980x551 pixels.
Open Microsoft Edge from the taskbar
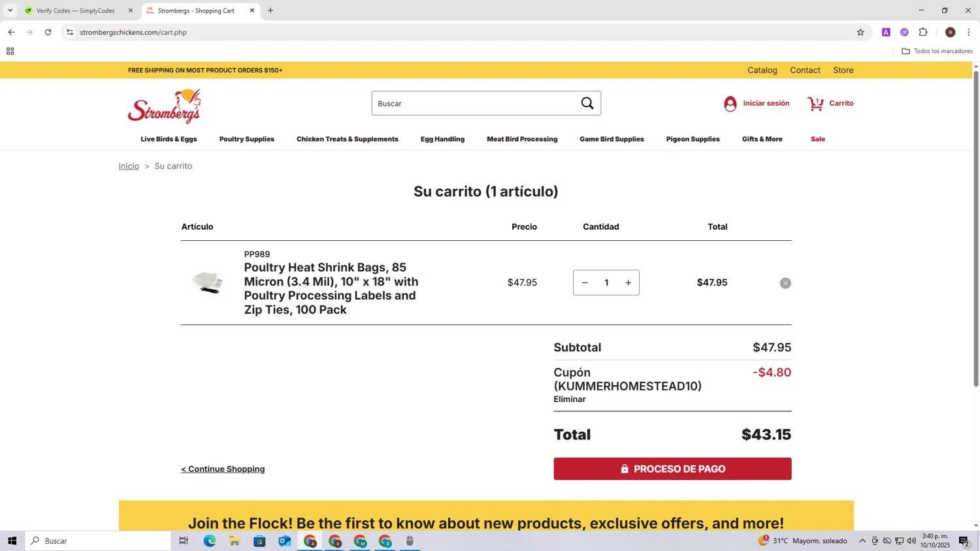point(209,541)
